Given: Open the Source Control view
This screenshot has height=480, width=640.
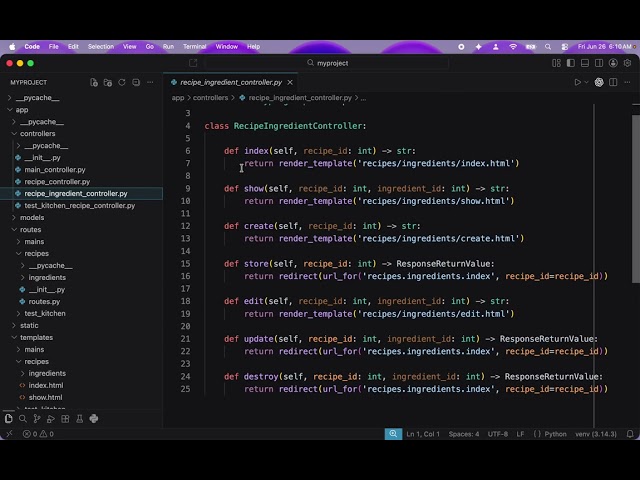Looking at the screenshot, I should click(37, 419).
